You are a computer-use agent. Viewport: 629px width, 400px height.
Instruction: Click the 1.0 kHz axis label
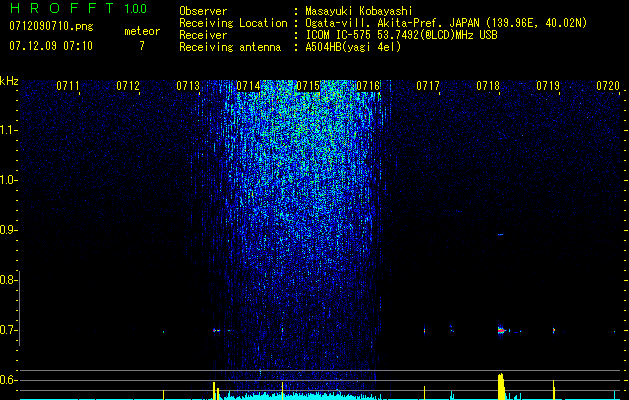8,180
